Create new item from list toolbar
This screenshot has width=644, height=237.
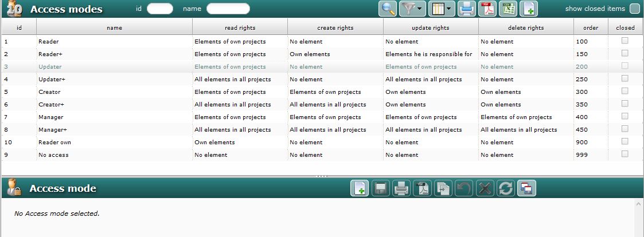[529, 9]
